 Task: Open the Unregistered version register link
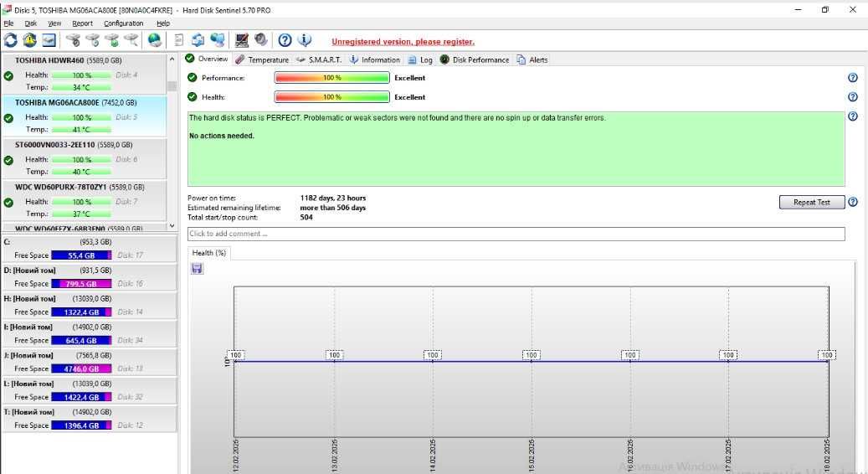pos(403,42)
